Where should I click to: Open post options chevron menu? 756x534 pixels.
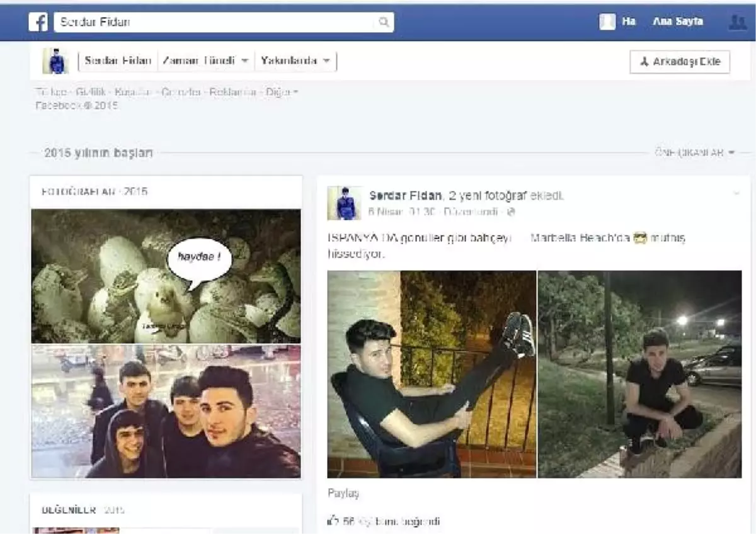736,194
